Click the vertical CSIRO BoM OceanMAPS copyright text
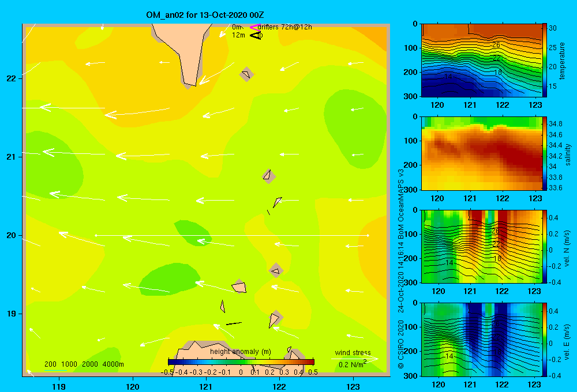Viewport: 577px width, 392px height. click(x=401, y=269)
